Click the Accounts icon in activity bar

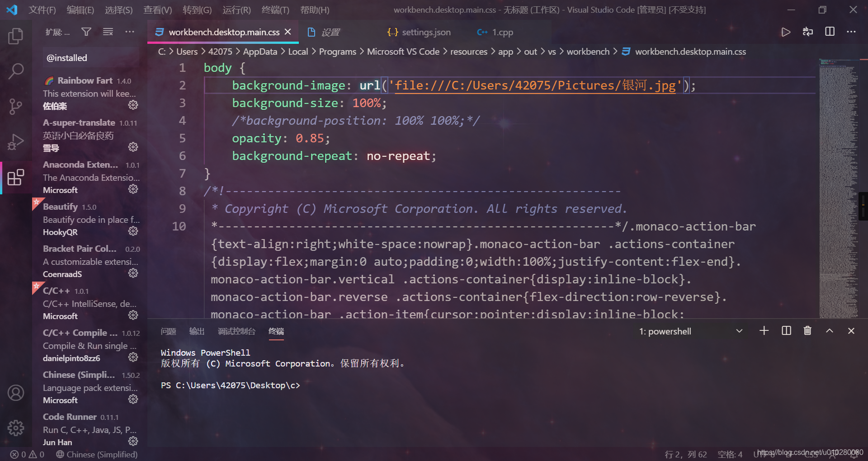tap(16, 393)
